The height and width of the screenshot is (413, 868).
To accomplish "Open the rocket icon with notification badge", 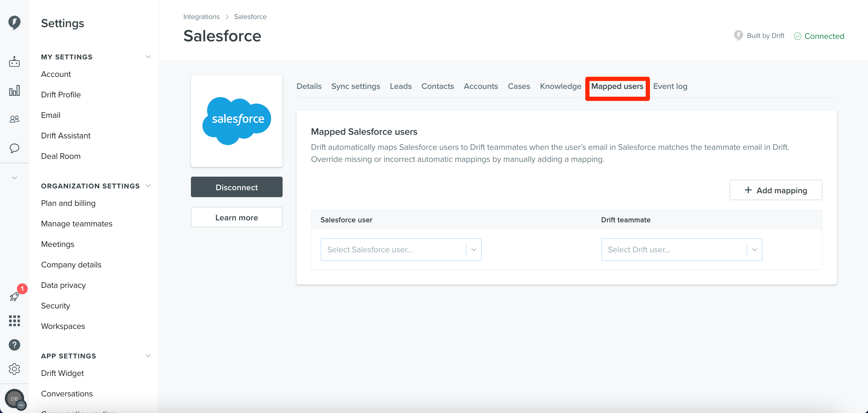I will pyautogui.click(x=15, y=296).
